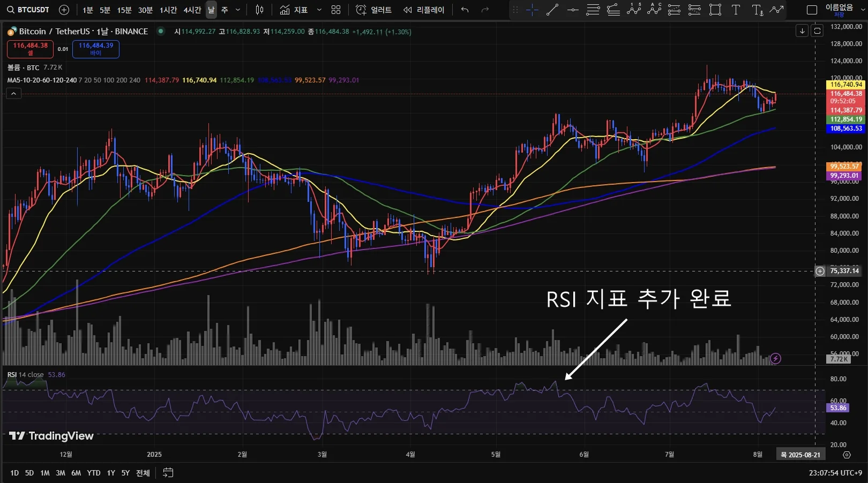Viewport: 868px width, 483px height.
Task: Select the crosshair cursor tool
Action: (532, 10)
